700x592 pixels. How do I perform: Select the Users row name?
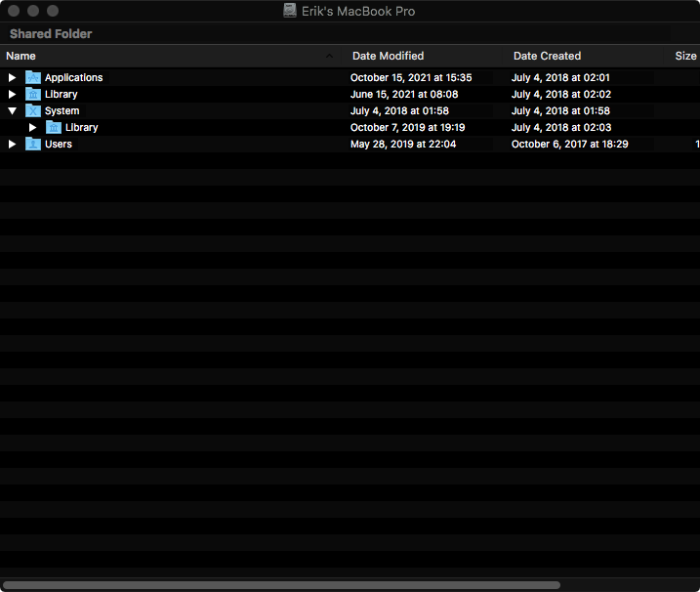pos(59,144)
